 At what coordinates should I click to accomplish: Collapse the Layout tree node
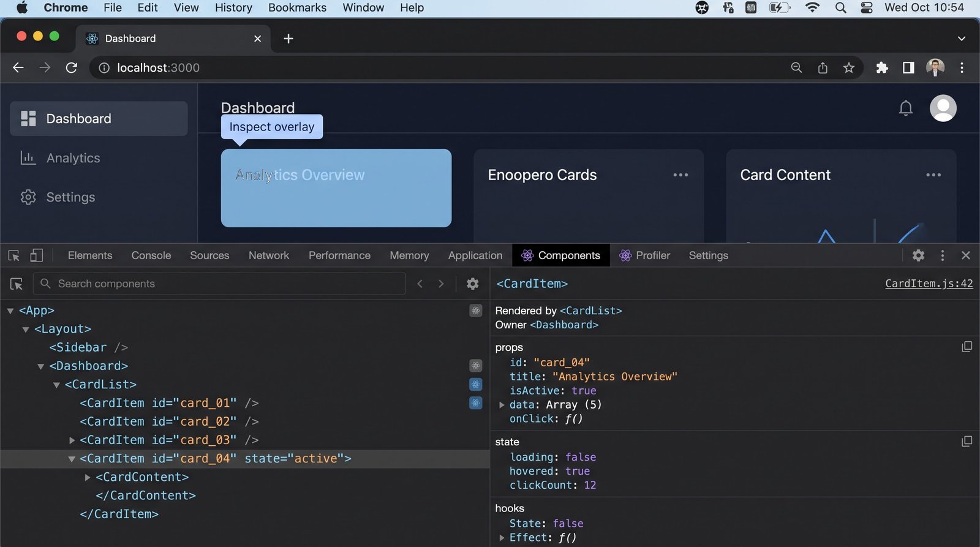26,330
